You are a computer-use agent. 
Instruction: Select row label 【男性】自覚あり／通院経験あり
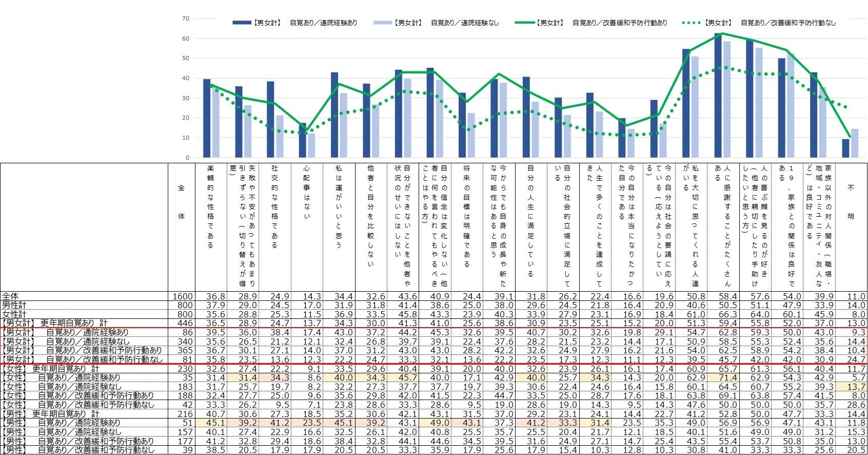[x=61, y=423]
